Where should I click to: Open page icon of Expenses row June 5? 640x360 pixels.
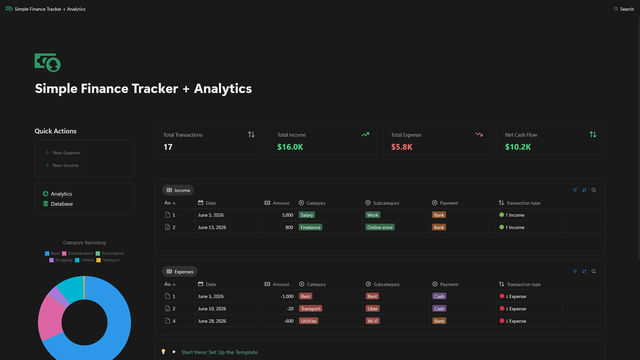[167, 296]
